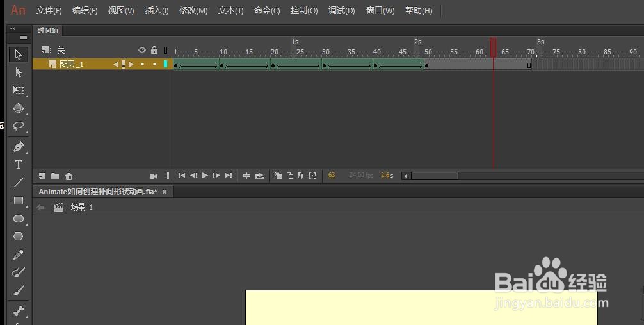644x325 pixels.
Task: Select the Text tool
Action: point(19,165)
